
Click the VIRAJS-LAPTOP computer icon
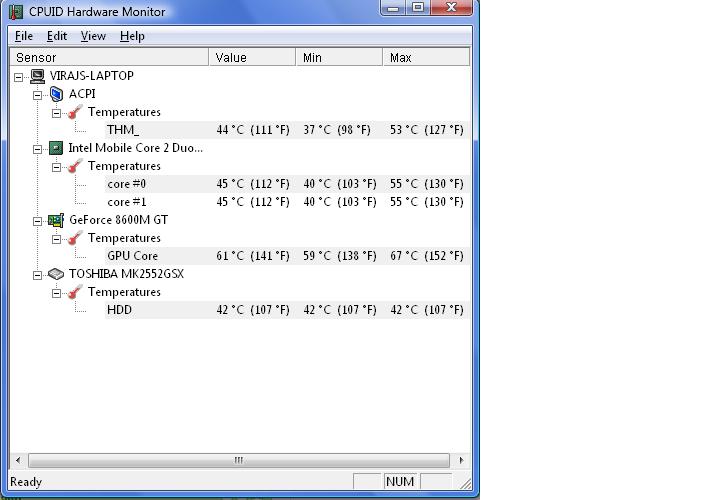37,76
